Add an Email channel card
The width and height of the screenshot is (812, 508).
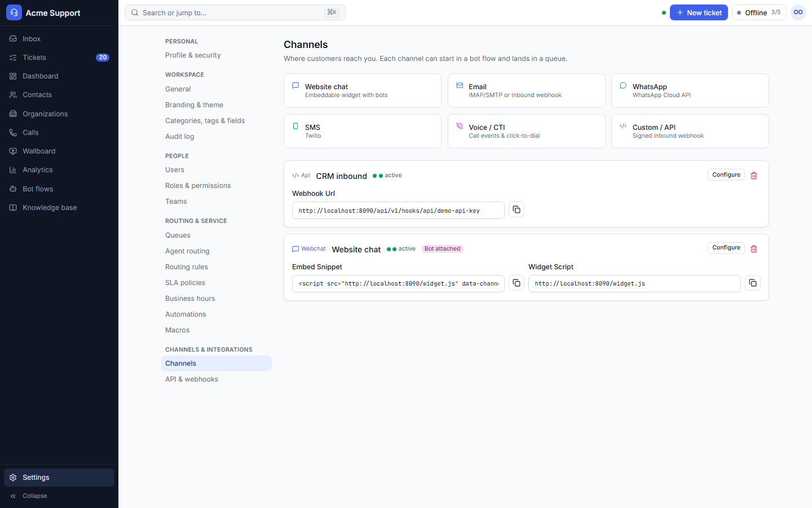tap(526, 90)
